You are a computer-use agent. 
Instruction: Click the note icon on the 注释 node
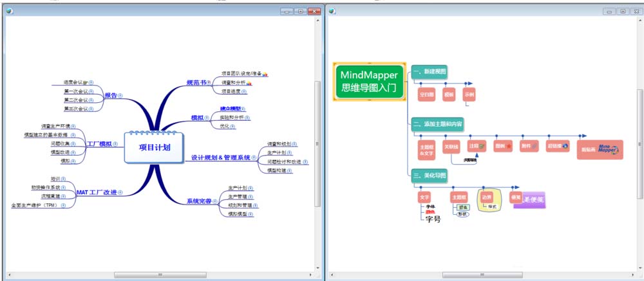481,147
